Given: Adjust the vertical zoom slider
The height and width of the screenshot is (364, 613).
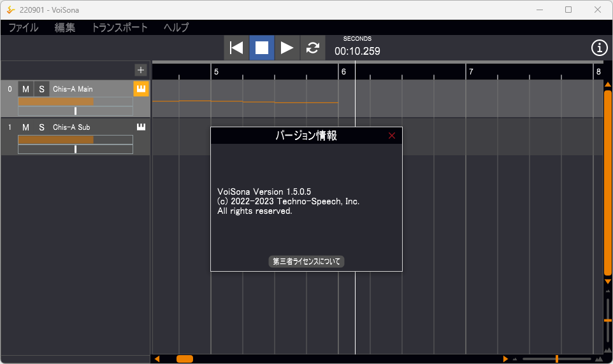Looking at the screenshot, I should (x=607, y=321).
